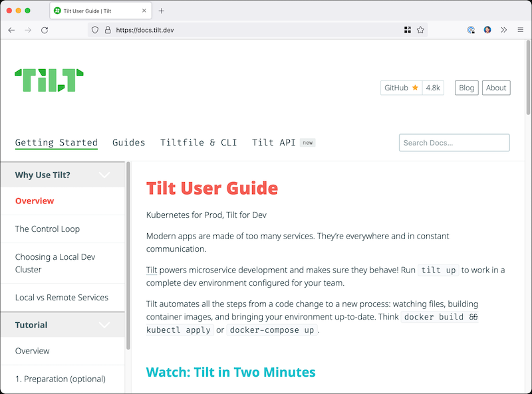The height and width of the screenshot is (394, 532).
Task: Open the shield tracking protection icon
Action: point(95,30)
